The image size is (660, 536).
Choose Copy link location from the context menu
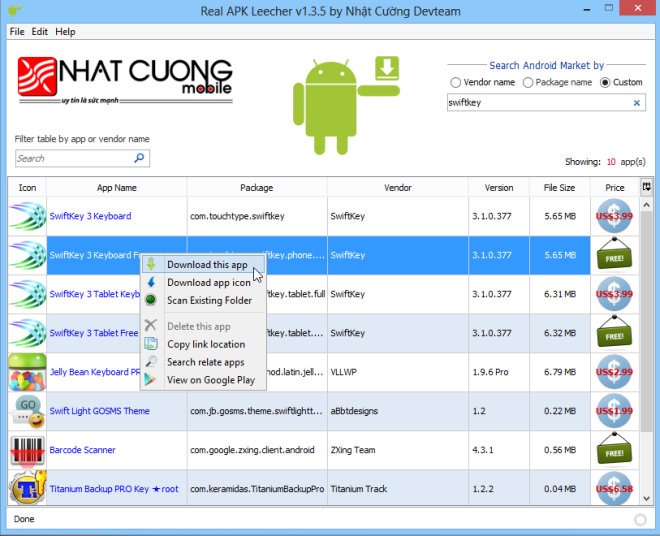tap(203, 344)
